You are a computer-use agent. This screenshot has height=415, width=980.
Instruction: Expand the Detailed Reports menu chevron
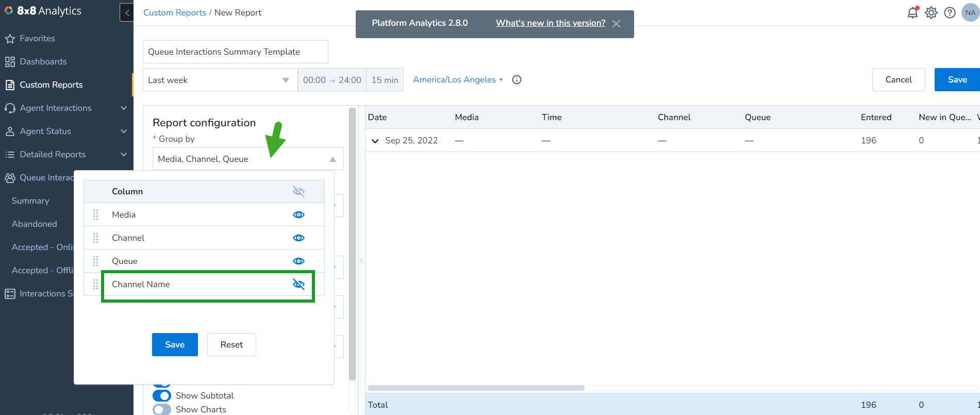(124, 155)
